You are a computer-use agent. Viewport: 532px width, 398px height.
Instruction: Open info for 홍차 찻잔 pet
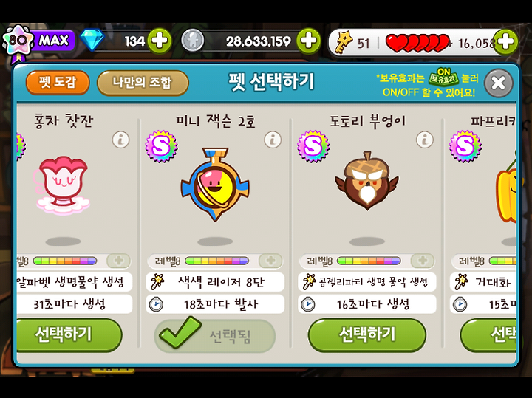tap(120, 140)
